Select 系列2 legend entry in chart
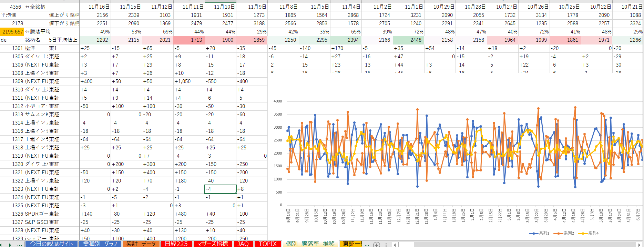Screen dimensions: 644x247 (564, 233)
